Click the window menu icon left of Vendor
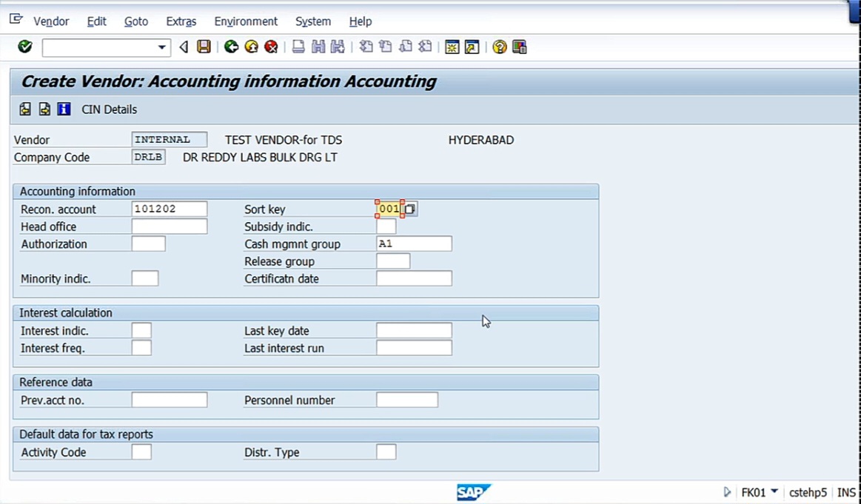Viewport: 861px width, 504px height. (x=16, y=20)
